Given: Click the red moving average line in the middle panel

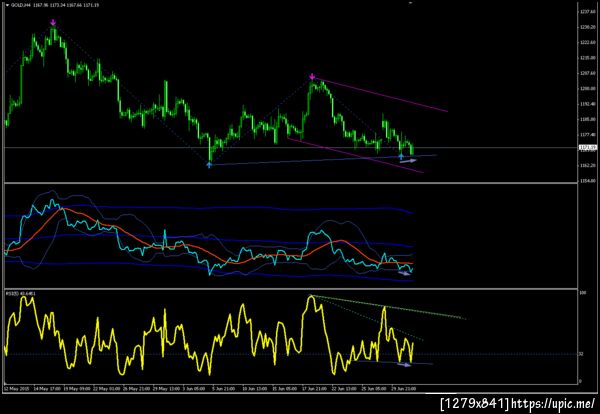Looking at the screenshot, I should pos(209,251).
